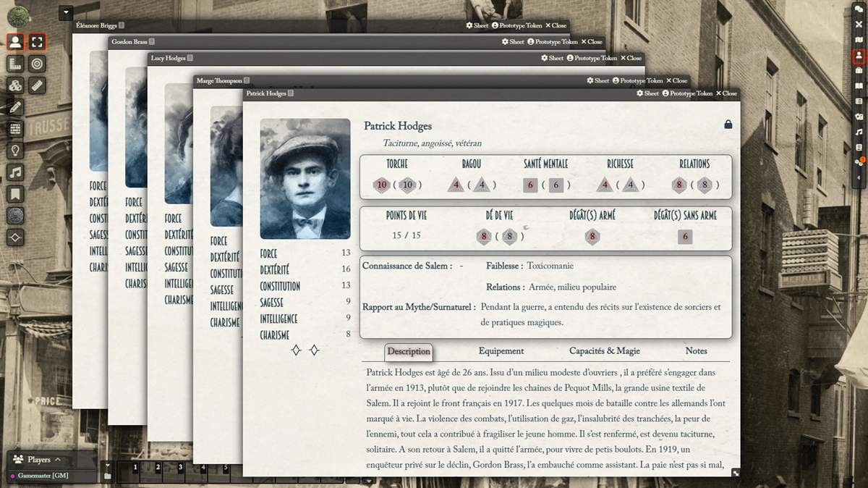Select the Measurement ruler tool in left toolbar

click(x=38, y=85)
